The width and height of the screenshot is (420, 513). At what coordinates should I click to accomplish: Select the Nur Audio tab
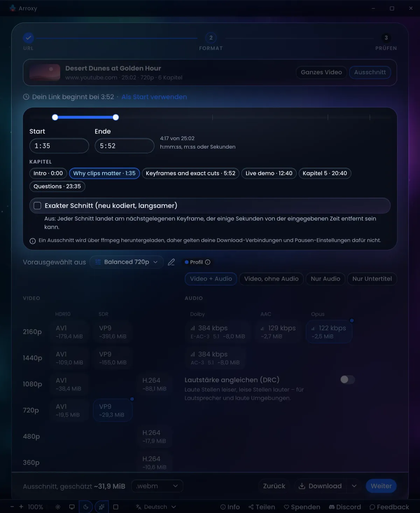pos(325,279)
